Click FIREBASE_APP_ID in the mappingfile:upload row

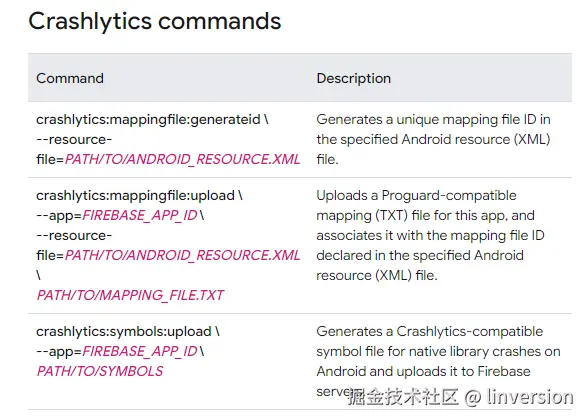click(140, 216)
